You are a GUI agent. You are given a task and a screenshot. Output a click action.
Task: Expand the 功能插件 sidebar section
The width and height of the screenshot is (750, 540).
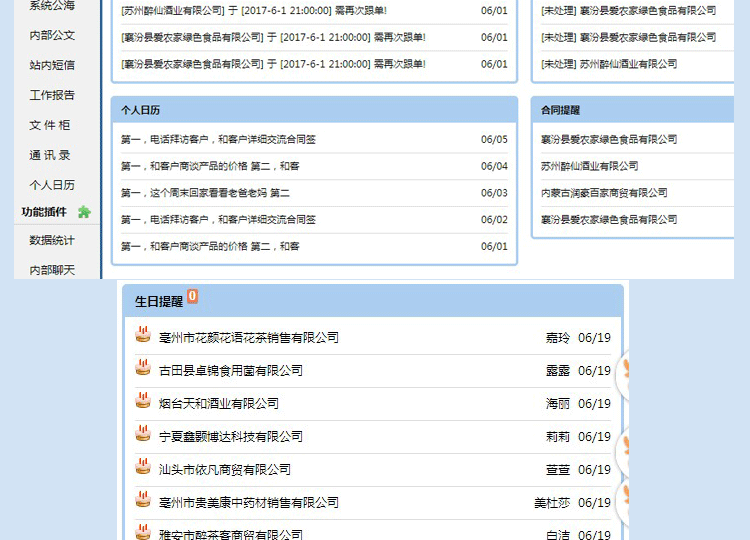coord(44,212)
